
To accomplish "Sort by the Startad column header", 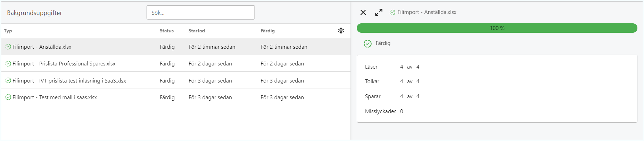I will coord(197,31).
